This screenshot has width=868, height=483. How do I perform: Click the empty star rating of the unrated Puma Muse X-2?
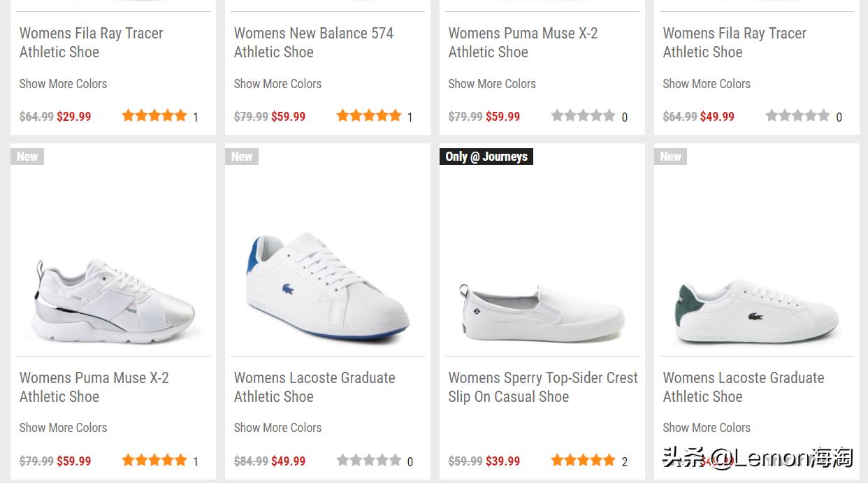point(583,116)
